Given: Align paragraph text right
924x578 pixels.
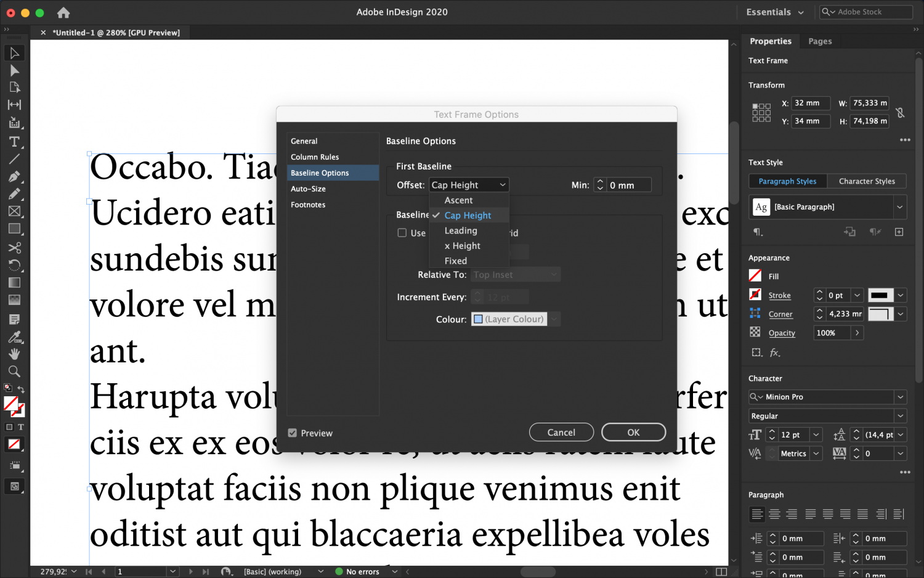Looking at the screenshot, I should tap(792, 514).
